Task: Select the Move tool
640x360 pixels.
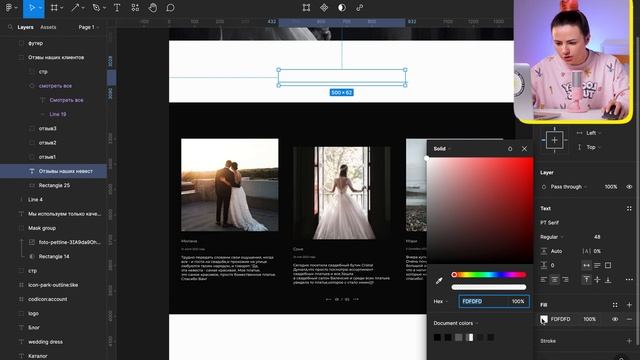Action: (31, 8)
